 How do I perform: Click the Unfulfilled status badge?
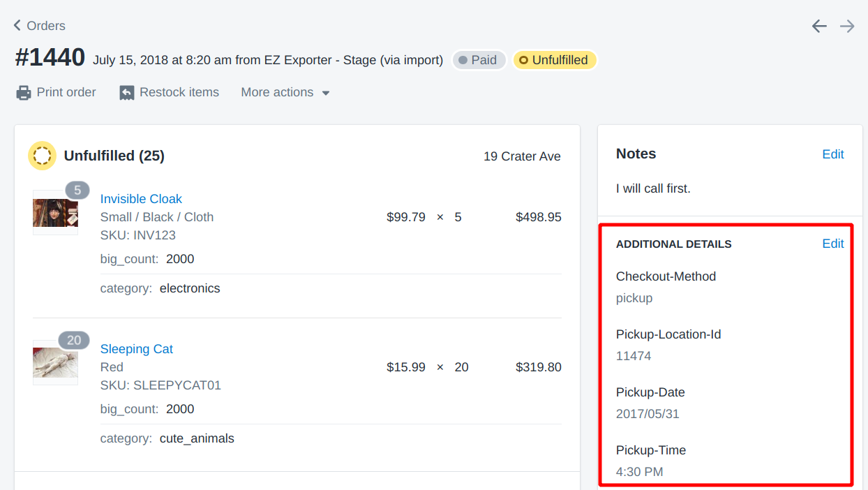[x=554, y=60]
